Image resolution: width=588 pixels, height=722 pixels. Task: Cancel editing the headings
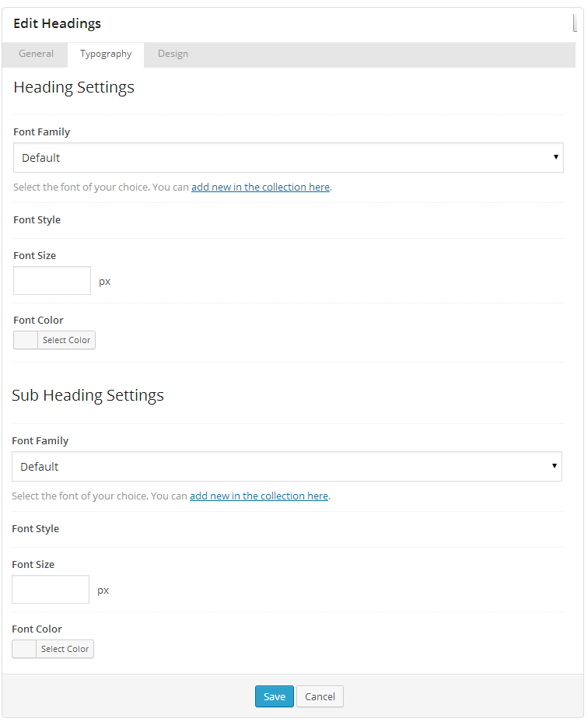(320, 696)
